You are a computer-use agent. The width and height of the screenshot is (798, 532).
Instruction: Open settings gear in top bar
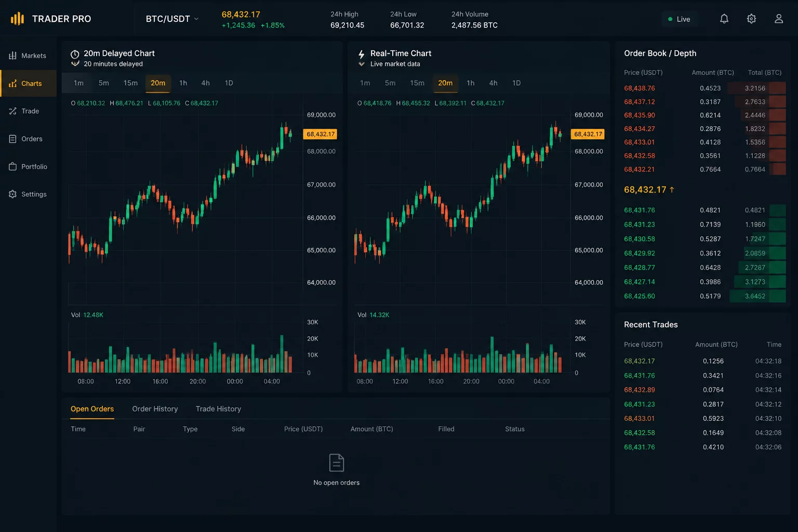[751, 19]
